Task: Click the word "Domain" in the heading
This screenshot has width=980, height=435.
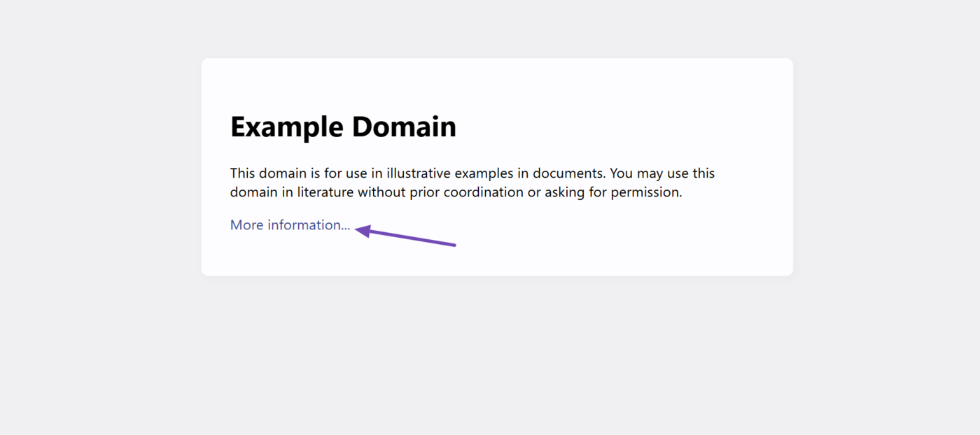Action: click(404, 127)
